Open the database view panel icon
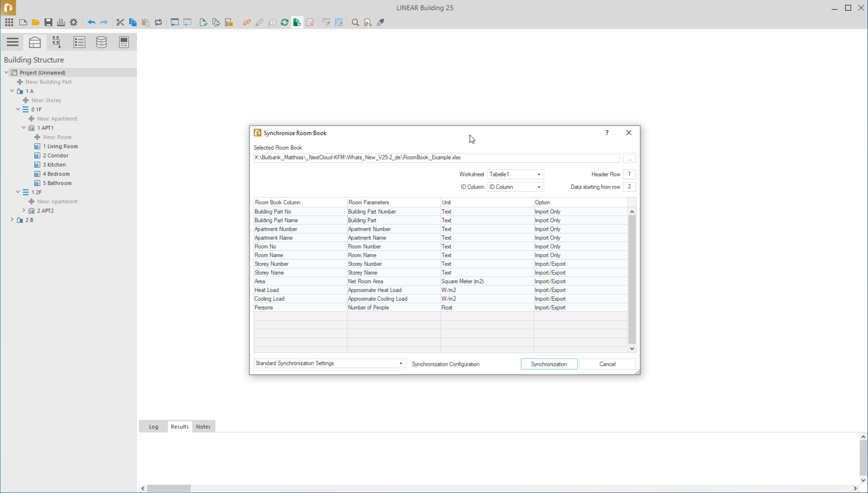 pos(102,42)
